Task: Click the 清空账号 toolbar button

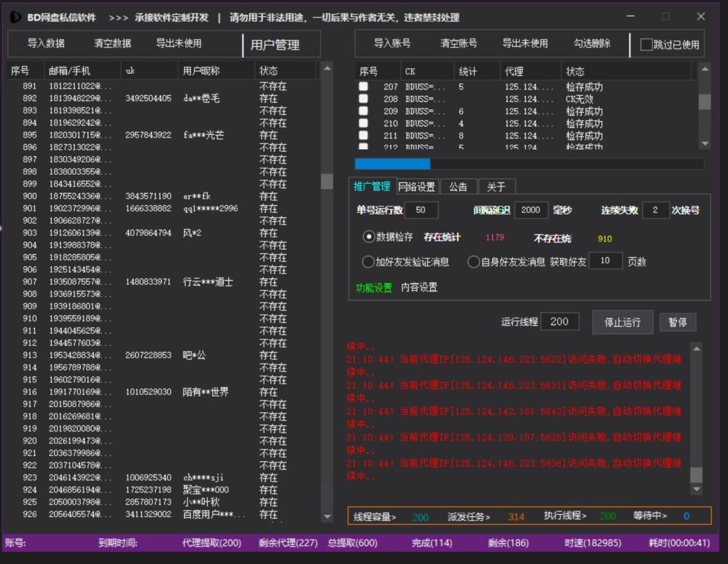Action: pos(459,43)
